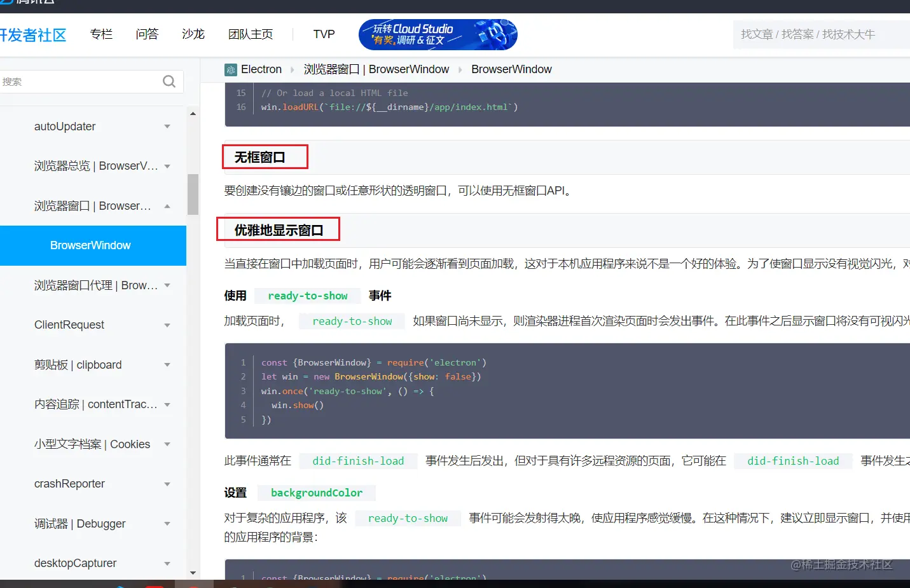This screenshot has width=910, height=588.
Task: Open crashReporter sidebar entry
Action: coord(69,484)
